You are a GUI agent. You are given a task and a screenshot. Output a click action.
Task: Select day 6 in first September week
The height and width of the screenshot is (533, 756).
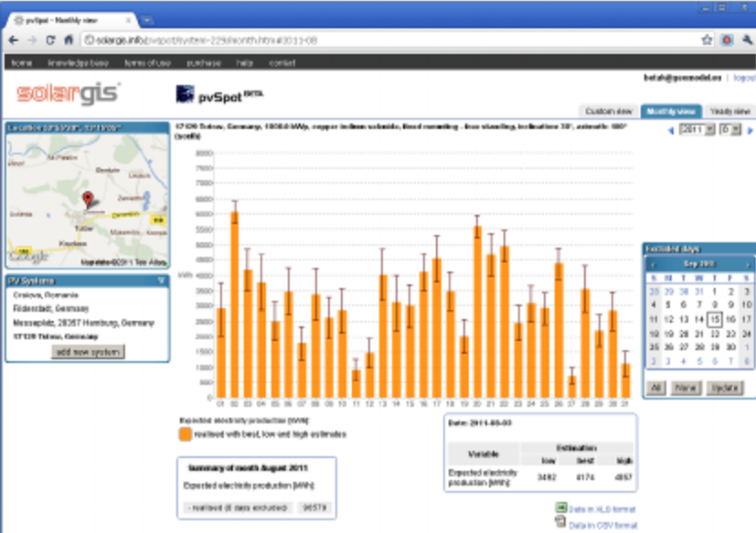(683, 304)
